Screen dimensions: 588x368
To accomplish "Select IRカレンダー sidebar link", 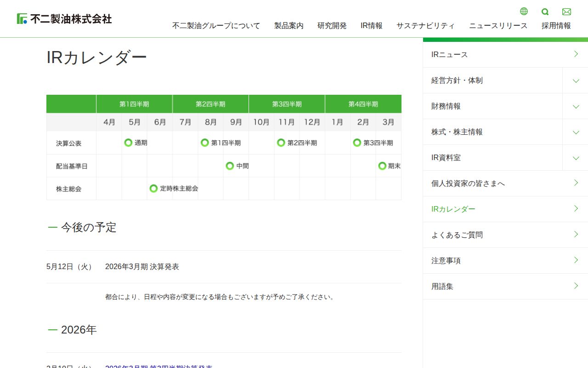I will point(505,209).
